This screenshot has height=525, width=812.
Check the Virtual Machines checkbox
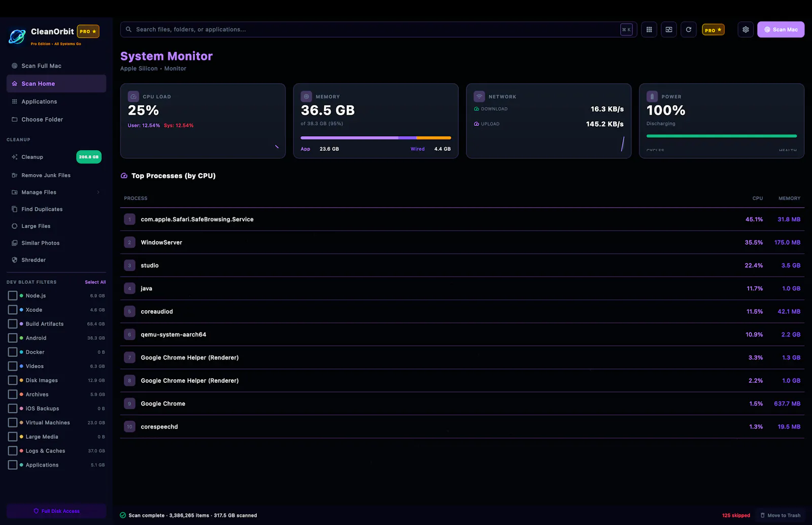(x=13, y=422)
